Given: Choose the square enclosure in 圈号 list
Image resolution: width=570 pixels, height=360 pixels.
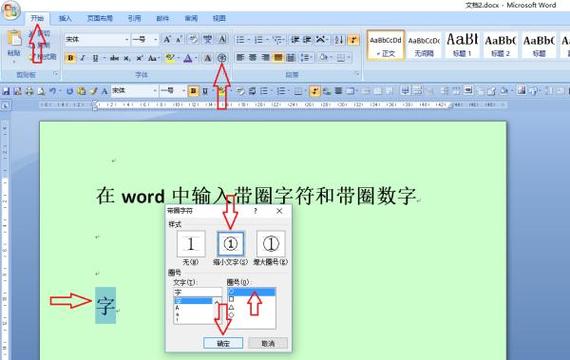Looking at the screenshot, I should (232, 299).
